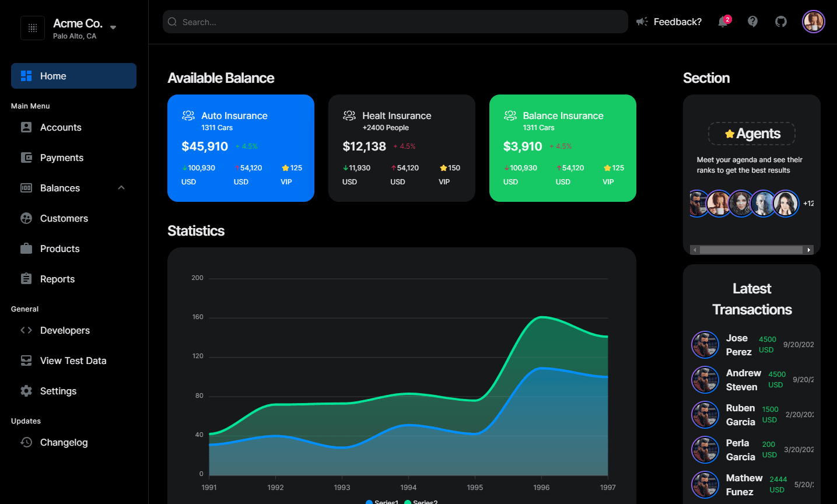Open the GitHub icon link
837x504 pixels.
[x=781, y=22]
